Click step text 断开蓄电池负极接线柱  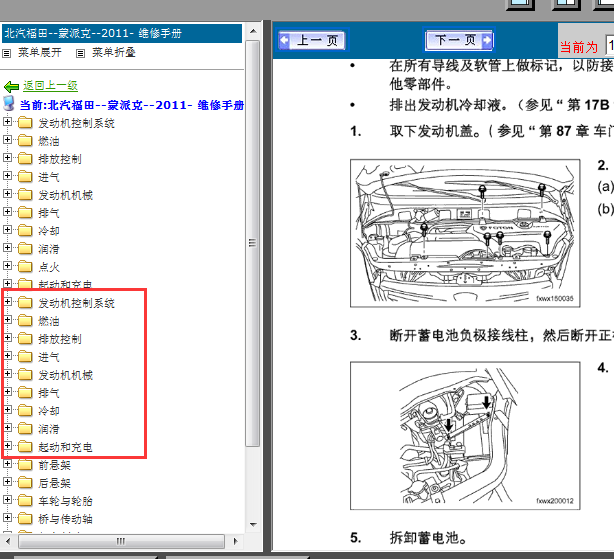pyautogui.click(x=459, y=335)
